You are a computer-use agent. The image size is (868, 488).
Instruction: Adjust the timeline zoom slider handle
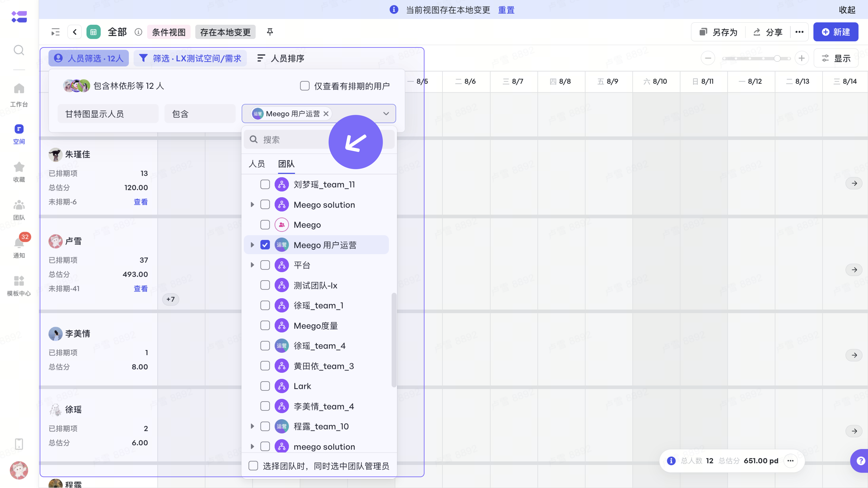pyautogui.click(x=777, y=58)
